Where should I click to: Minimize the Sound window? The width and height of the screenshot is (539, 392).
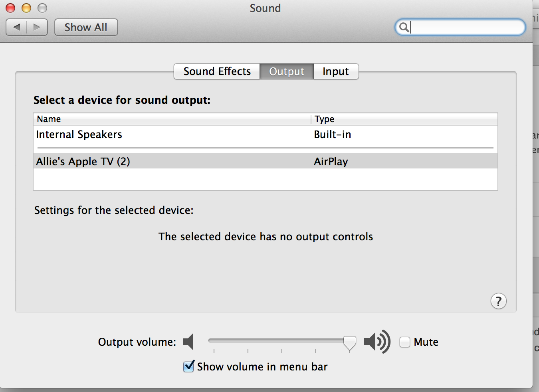pos(26,8)
